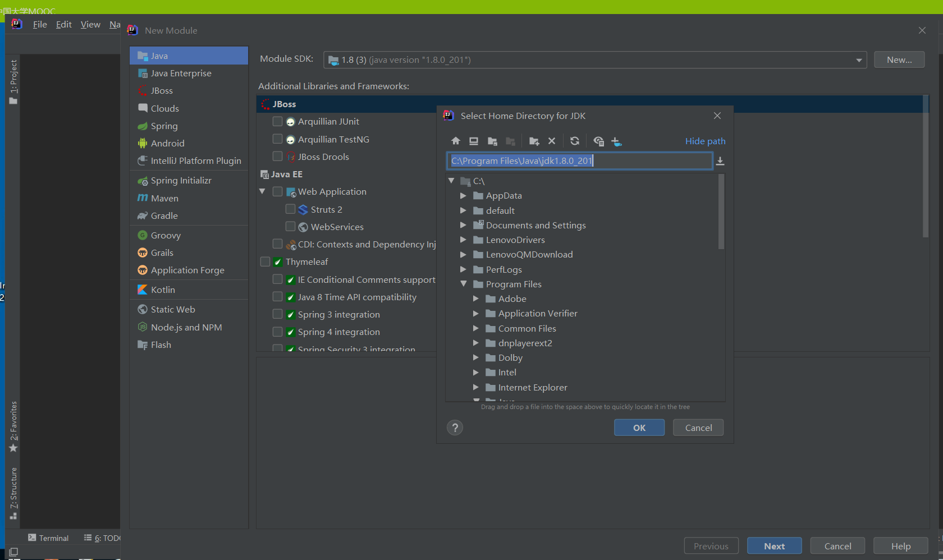Select IntelliJ Platform Plugin module type
This screenshot has height=560, width=943.
pyautogui.click(x=189, y=160)
